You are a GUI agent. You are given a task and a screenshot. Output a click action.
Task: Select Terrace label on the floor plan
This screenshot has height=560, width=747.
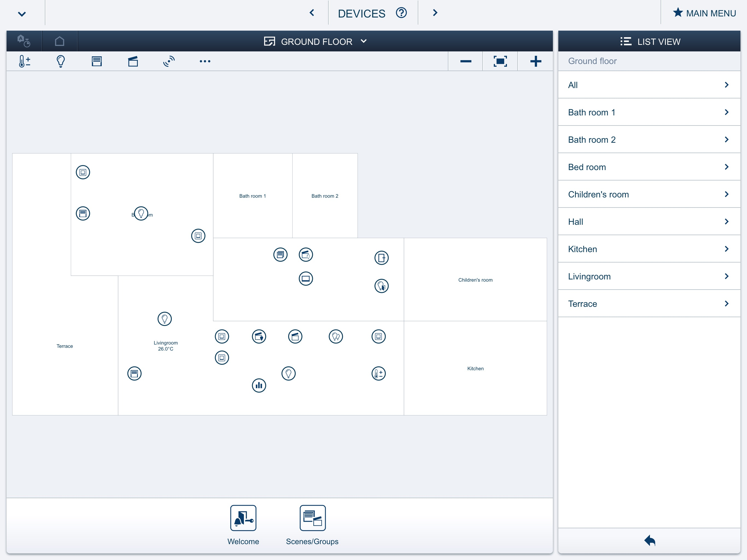[x=65, y=346]
